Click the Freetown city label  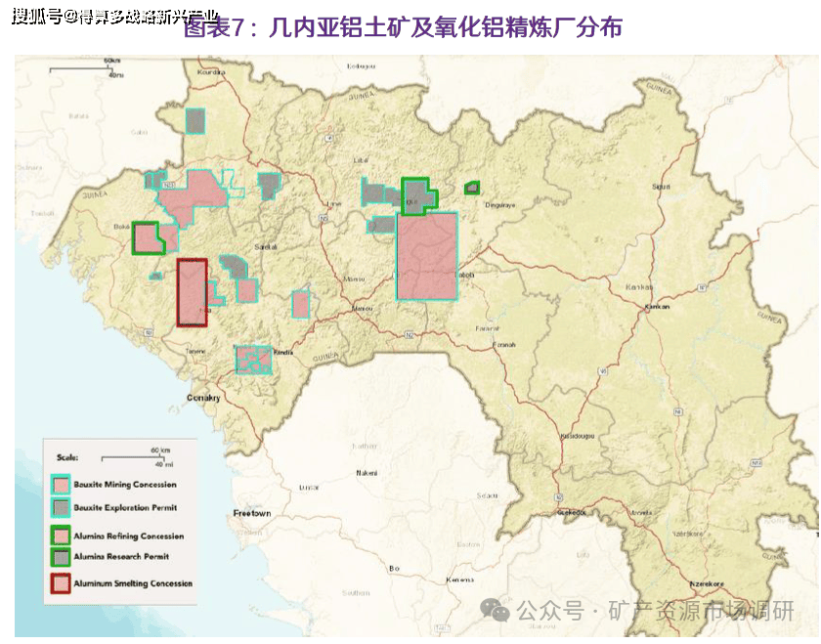click(x=251, y=513)
